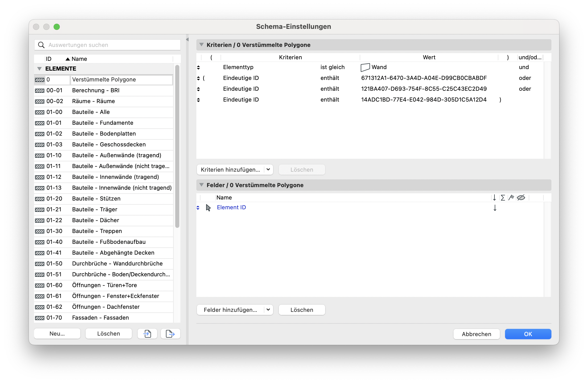Toggle the sort arrow for Element ID
This screenshot has width=588, height=383.
point(495,208)
